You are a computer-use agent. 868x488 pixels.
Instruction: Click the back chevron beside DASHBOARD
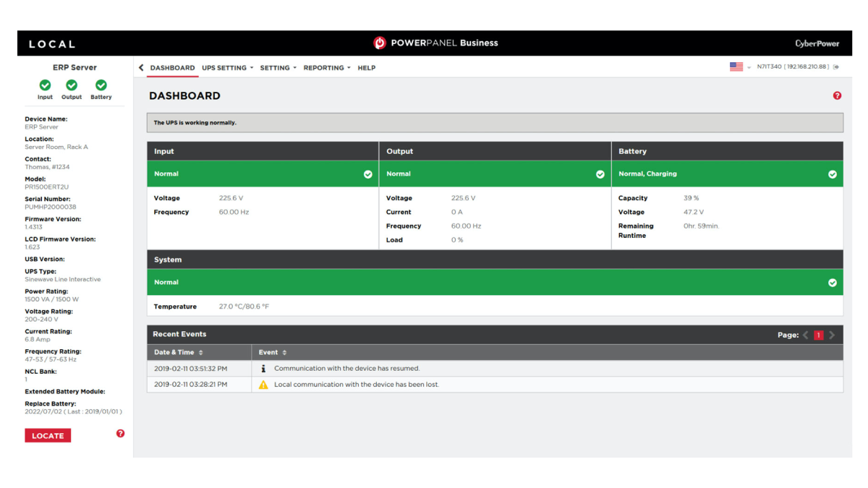[141, 67]
